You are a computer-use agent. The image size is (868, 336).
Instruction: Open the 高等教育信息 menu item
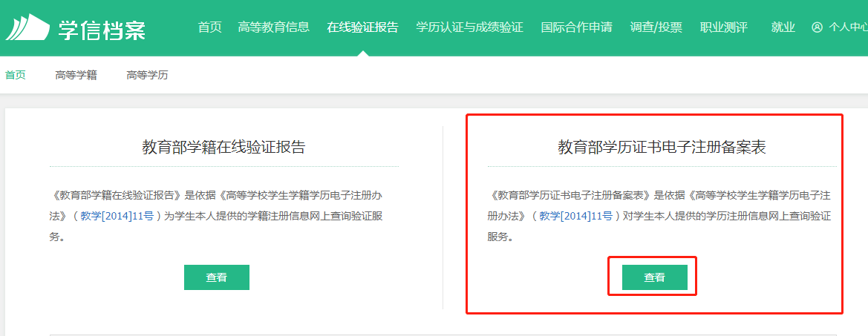[274, 27]
